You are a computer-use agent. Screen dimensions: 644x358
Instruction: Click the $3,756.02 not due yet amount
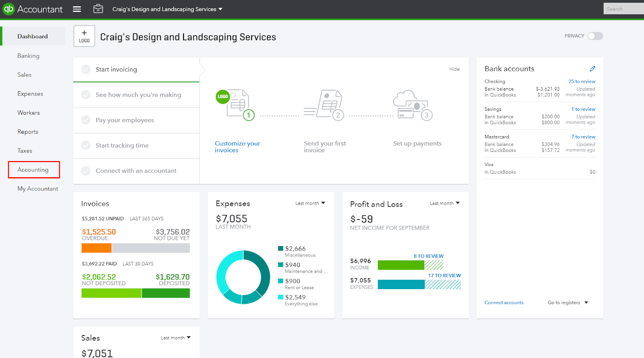[x=173, y=232]
